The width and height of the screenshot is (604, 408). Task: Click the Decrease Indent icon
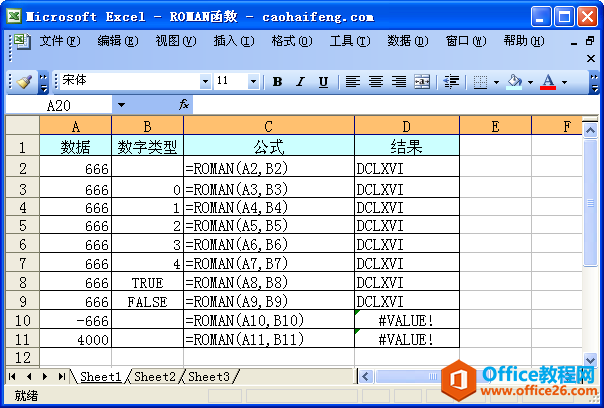(x=451, y=82)
